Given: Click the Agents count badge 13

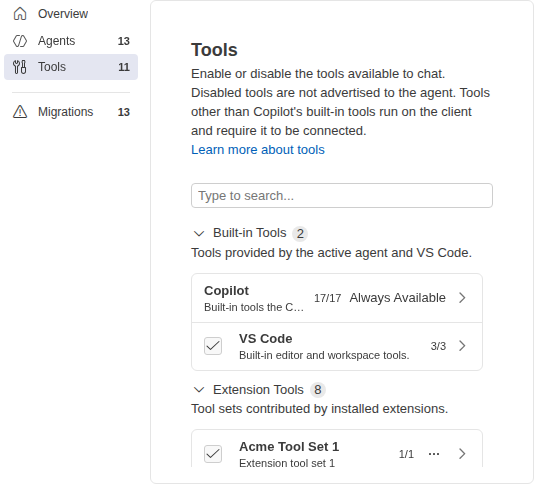Looking at the screenshot, I should [123, 41].
